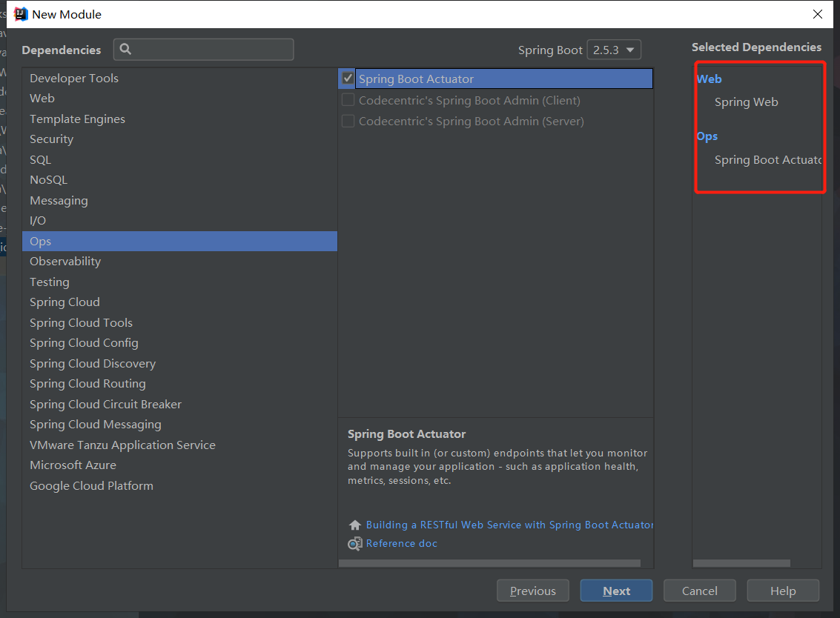Select the Testing category
Viewport: 840px width, 618px height.
tap(179, 282)
